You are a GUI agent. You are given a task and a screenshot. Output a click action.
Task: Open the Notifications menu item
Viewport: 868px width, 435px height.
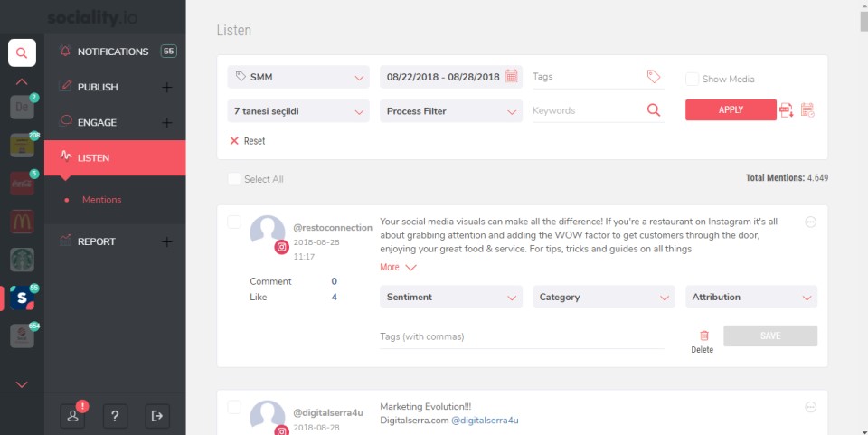pos(113,52)
